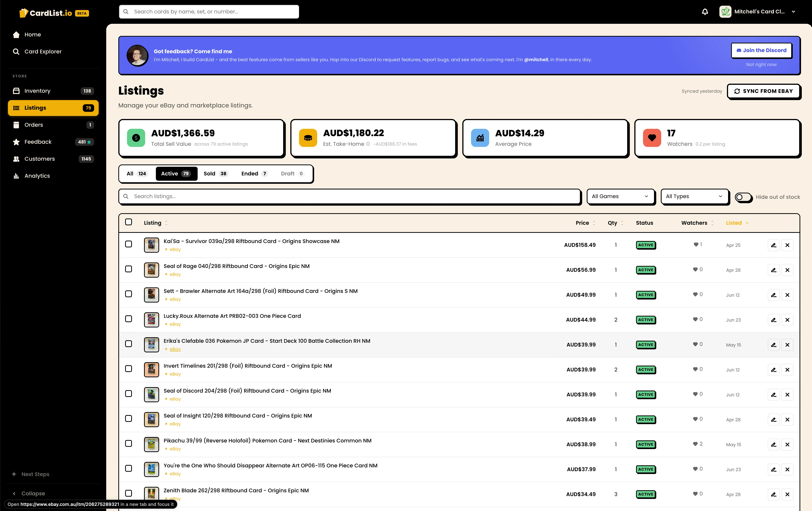
Task: Click the Total Sell Value dollar icon
Action: pyautogui.click(x=136, y=138)
